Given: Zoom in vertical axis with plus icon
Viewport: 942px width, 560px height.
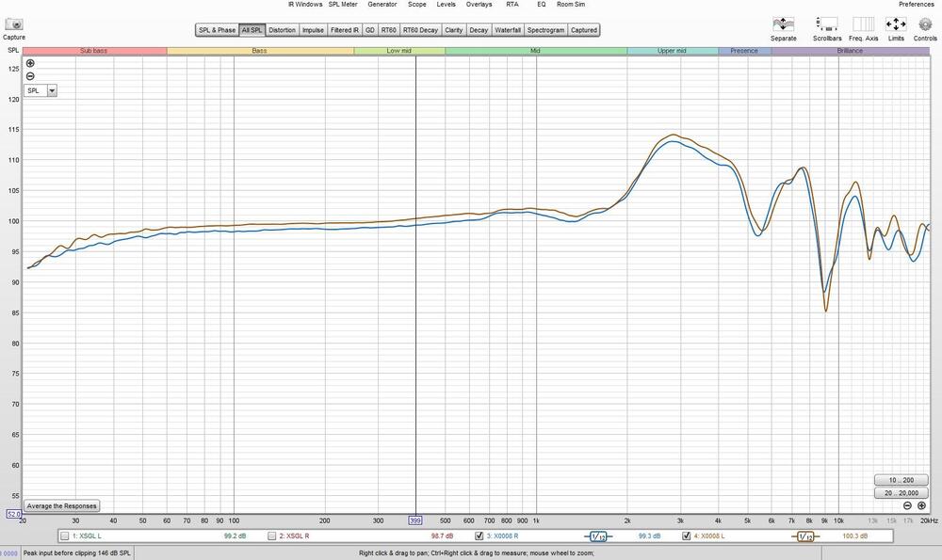Looking at the screenshot, I should tap(30, 63).
